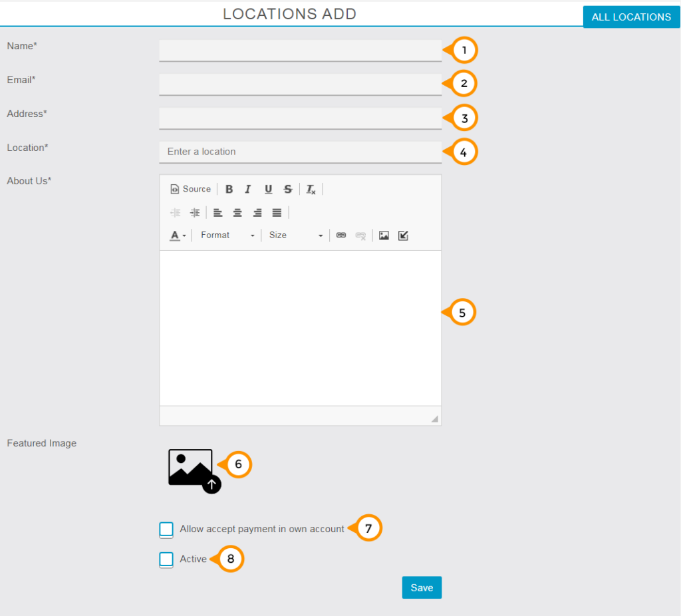The width and height of the screenshot is (681, 616).
Task: Increase indent in the editor toolbar
Action: coord(194,212)
